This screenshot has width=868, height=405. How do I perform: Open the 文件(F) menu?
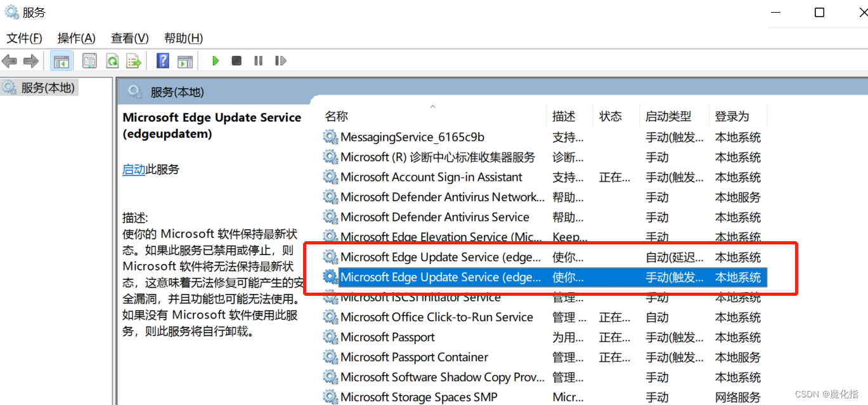tap(25, 38)
